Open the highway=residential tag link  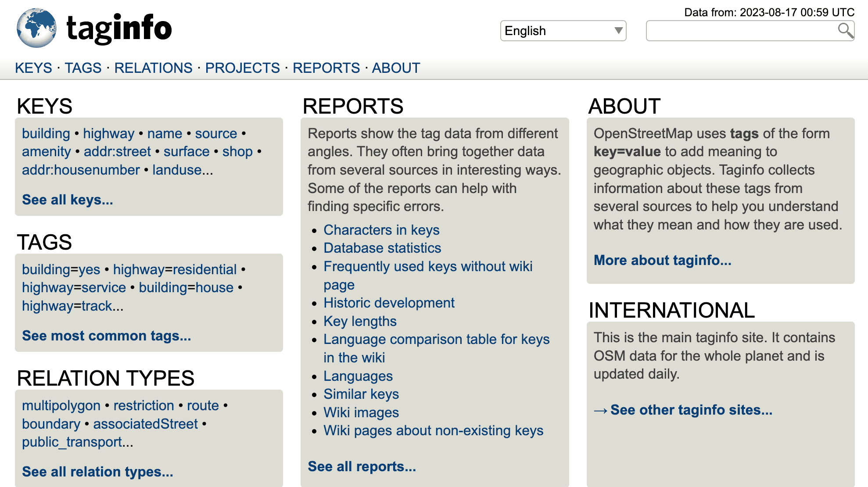tap(175, 269)
